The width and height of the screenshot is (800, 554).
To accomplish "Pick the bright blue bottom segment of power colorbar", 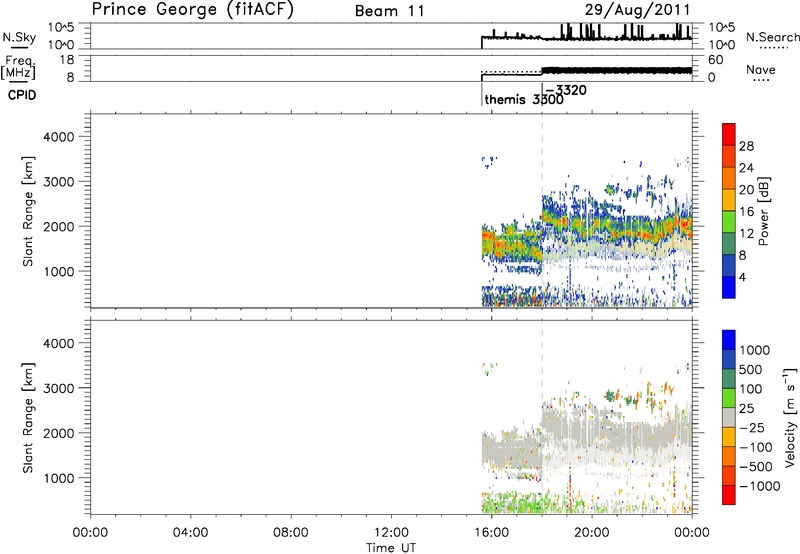I will click(x=729, y=287).
